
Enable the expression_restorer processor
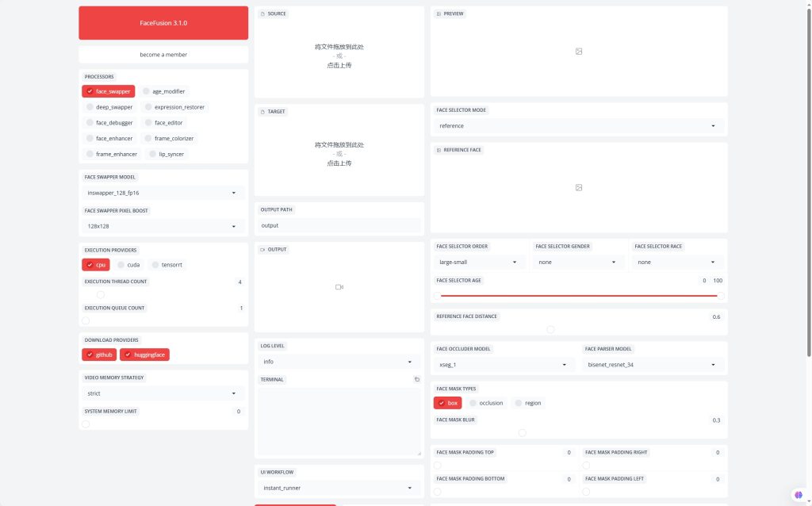[174, 107]
